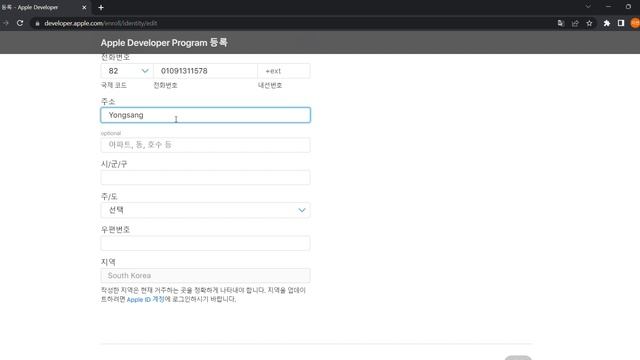Focus the +ext extension field
The image size is (640, 360).
coord(284,71)
